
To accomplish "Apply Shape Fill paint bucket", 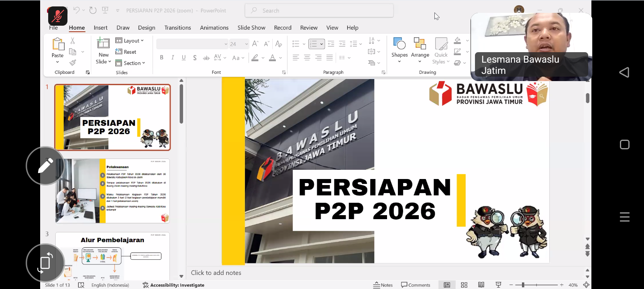I will point(457,41).
